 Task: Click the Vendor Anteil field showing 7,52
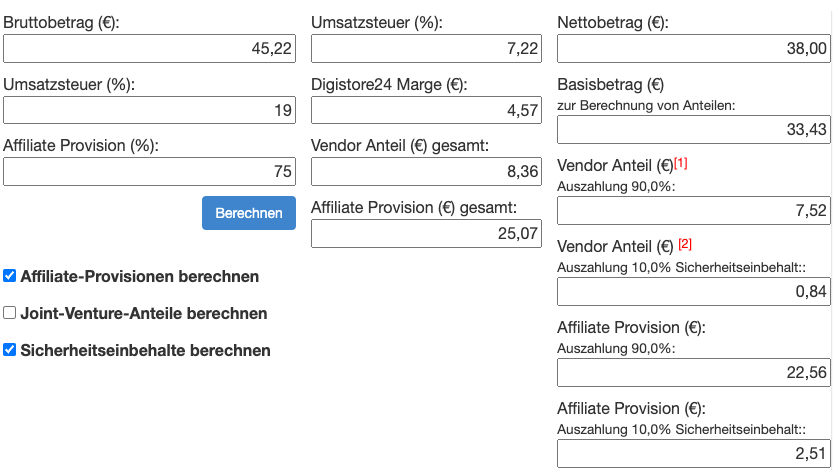[x=694, y=210]
